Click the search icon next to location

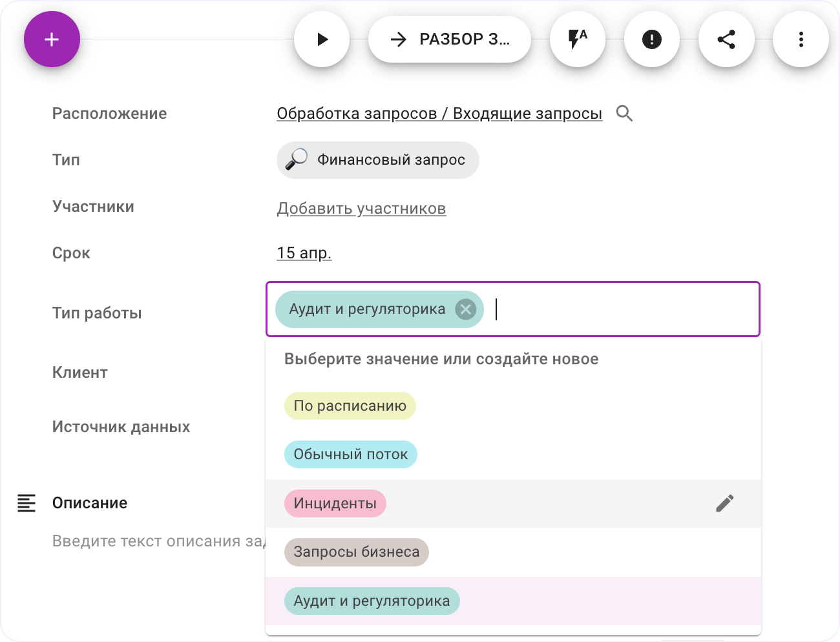point(624,114)
